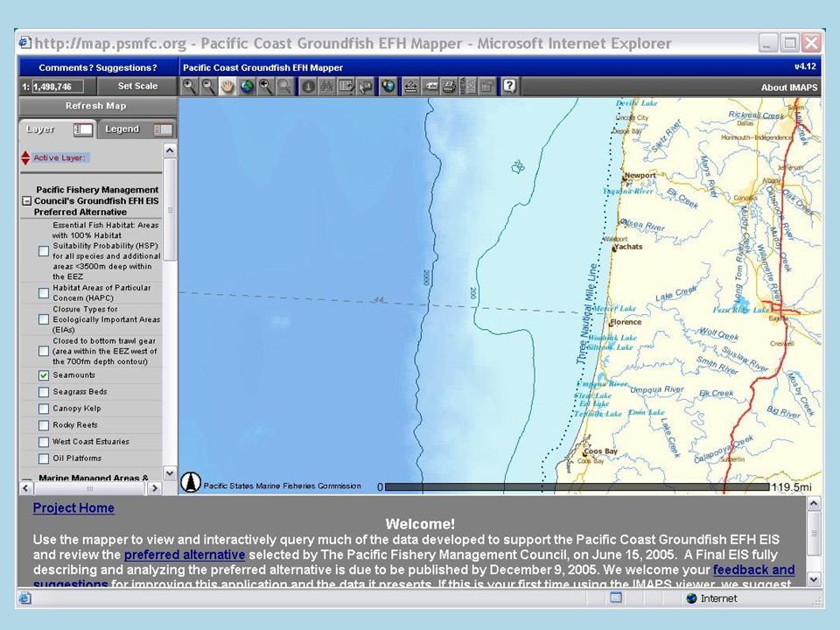Click Welcome panel scroll down arrow
Viewport: 840px width, 630px height.
pos(813,579)
